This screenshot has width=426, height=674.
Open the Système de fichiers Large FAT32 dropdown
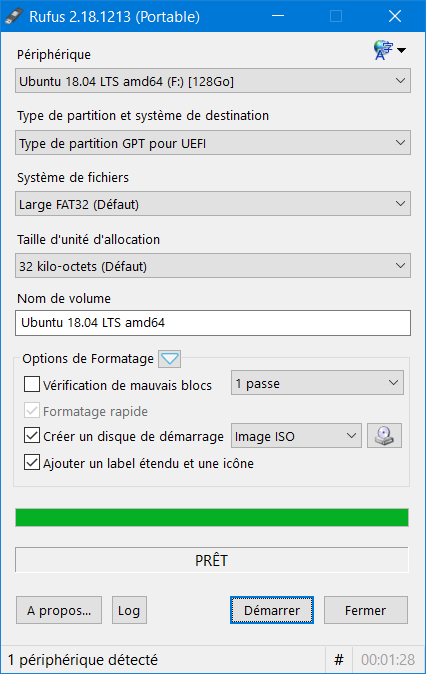(x=213, y=204)
